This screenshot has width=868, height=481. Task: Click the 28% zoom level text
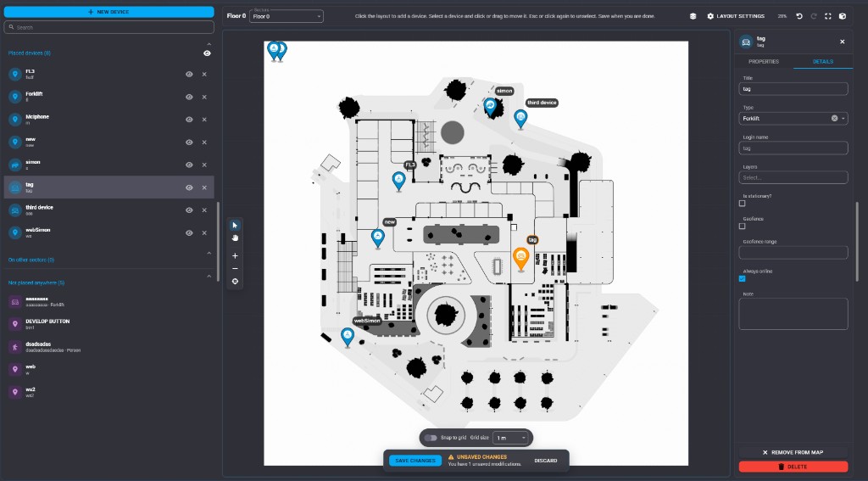[782, 17]
